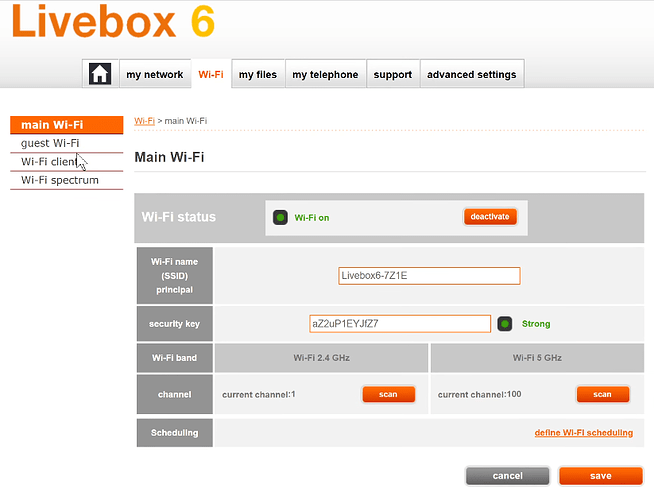The width and height of the screenshot is (654, 500).
Task: Click the 'security key' row label
Action: [175, 324]
